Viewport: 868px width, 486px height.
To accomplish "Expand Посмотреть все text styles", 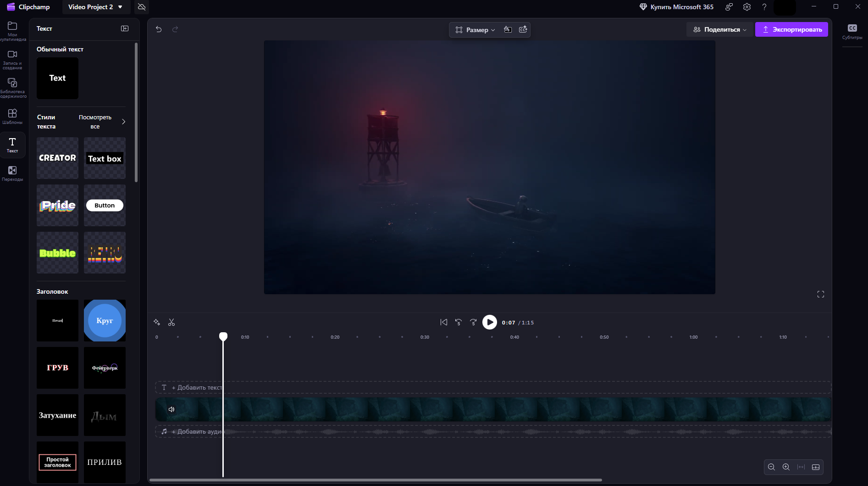I will tap(102, 122).
